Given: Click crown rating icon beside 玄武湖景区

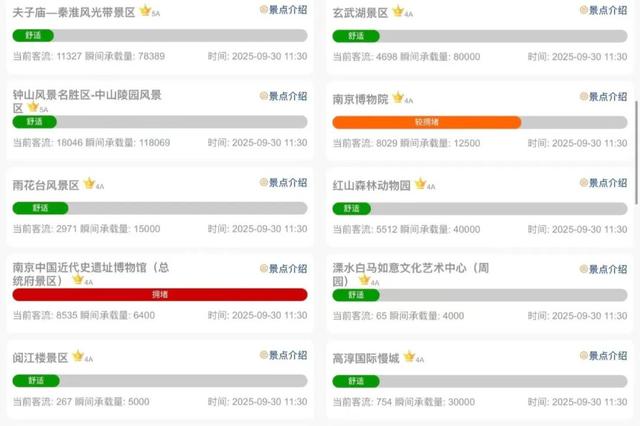Looking at the screenshot, I should (x=398, y=11).
